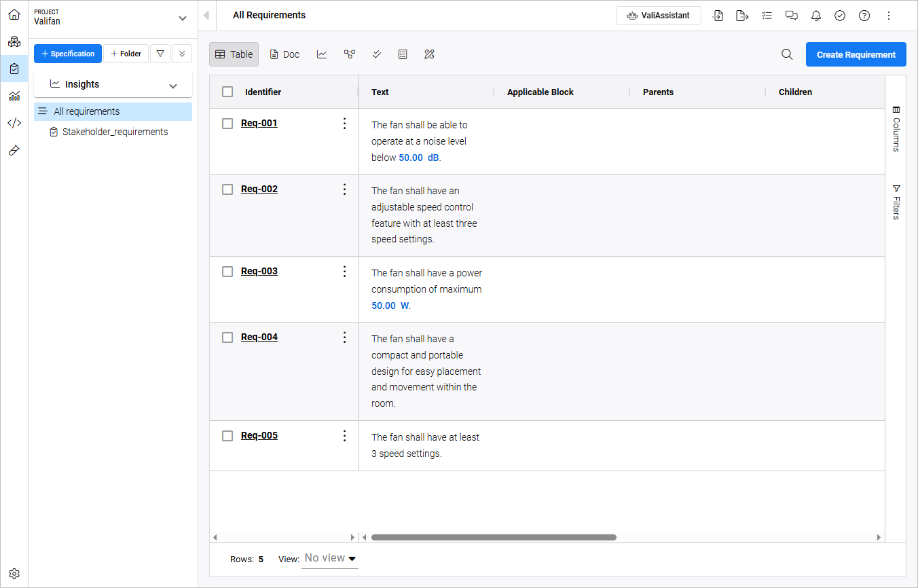This screenshot has height=588, width=918.
Task: Switch to the Doc view tab
Action: 284,54
